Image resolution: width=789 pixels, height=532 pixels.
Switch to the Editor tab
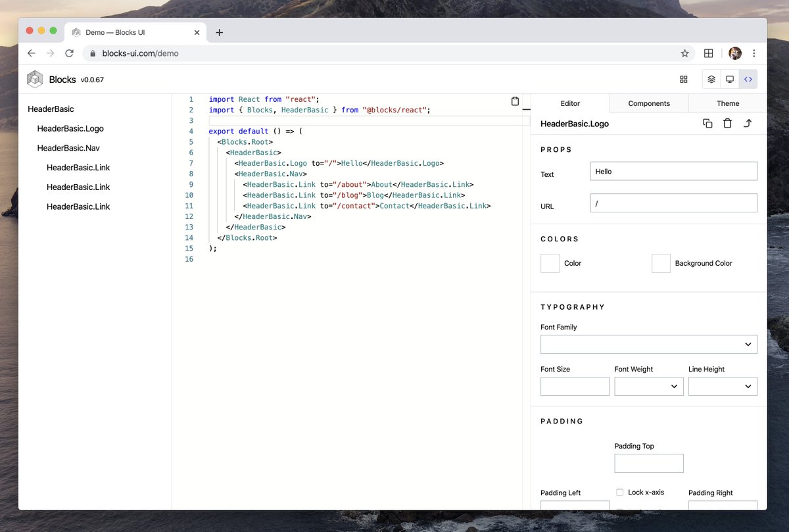(x=570, y=103)
